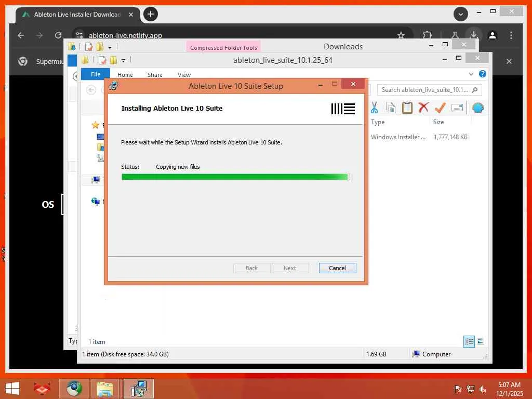Select the Compressed Folder Tools tab in Downloads window
The width and height of the screenshot is (532, 399).
click(x=223, y=47)
